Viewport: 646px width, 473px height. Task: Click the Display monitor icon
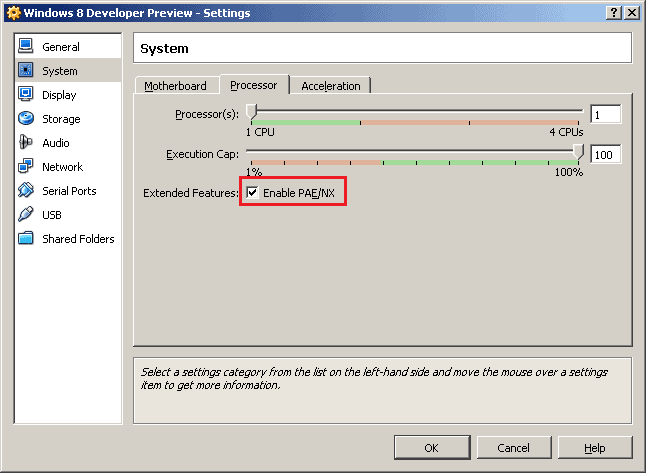coord(26,94)
